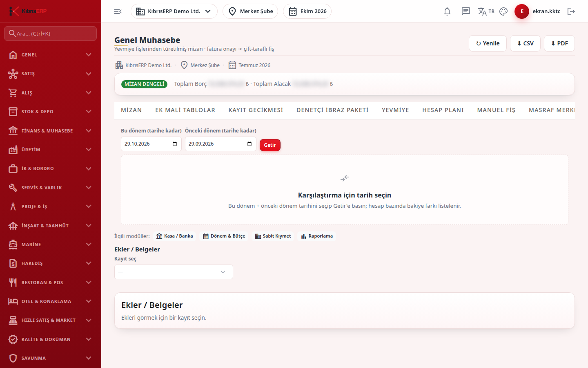588x368 pixels.
Task: Click the language translate TR icon
Action: point(486,11)
